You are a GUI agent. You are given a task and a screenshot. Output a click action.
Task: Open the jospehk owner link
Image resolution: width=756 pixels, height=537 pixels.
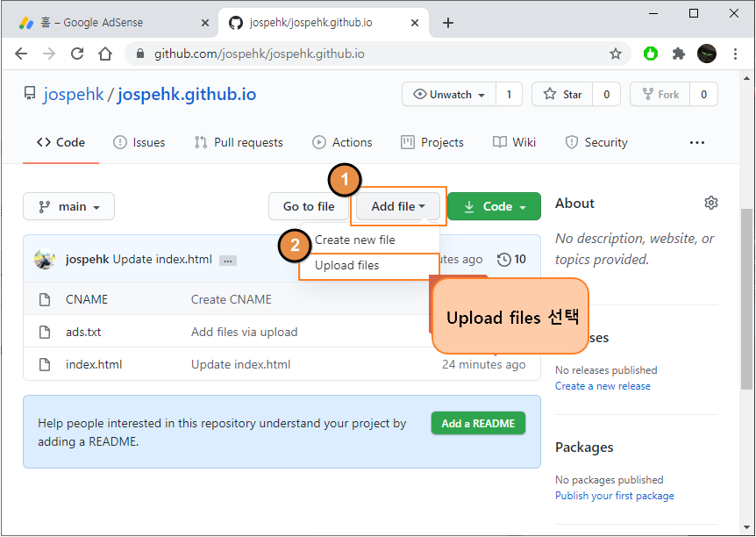click(74, 94)
